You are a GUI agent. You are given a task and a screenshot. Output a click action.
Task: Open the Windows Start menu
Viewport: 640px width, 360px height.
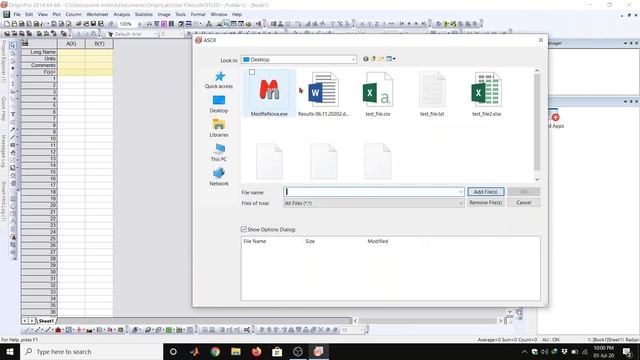[x=10, y=351]
